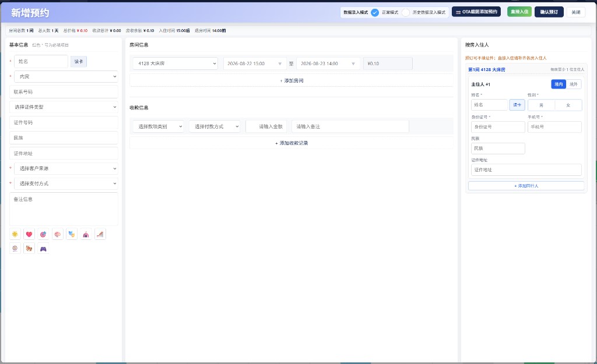Select 正常模式 radio option
Viewport: 597px width, 364px height.
375,13
